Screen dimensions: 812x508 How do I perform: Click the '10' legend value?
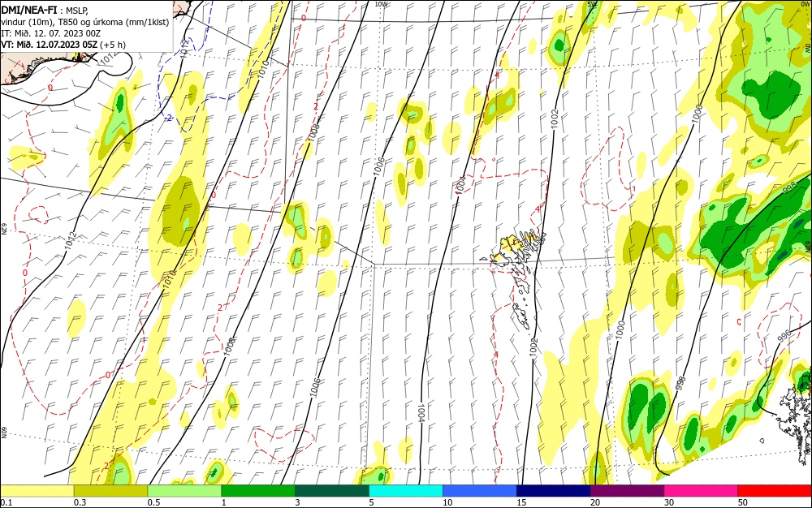(x=447, y=502)
